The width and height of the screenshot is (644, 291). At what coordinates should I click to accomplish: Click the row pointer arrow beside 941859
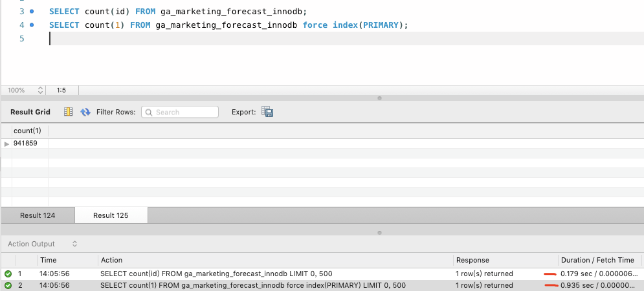[6, 144]
